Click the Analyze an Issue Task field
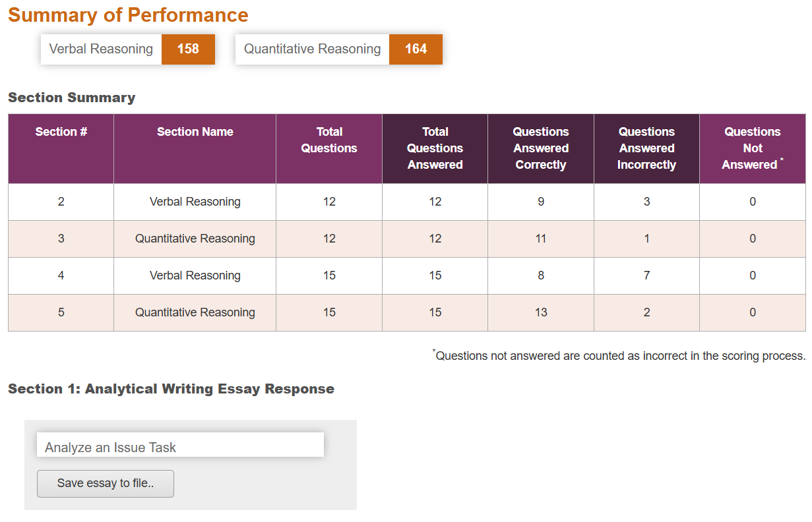 coord(180,446)
